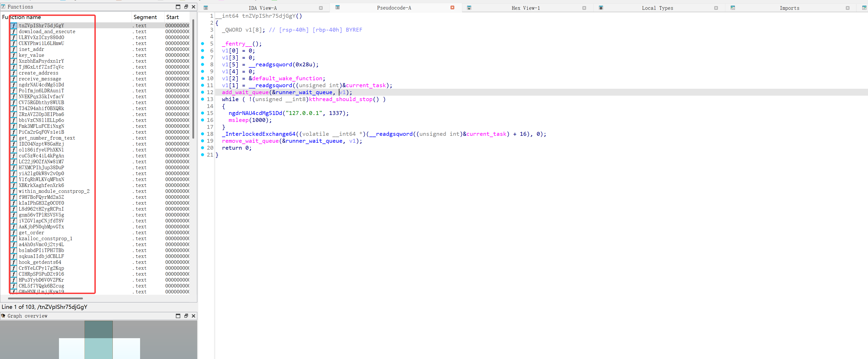Switch to the Imports tab
The image size is (868, 359).
(x=789, y=8)
